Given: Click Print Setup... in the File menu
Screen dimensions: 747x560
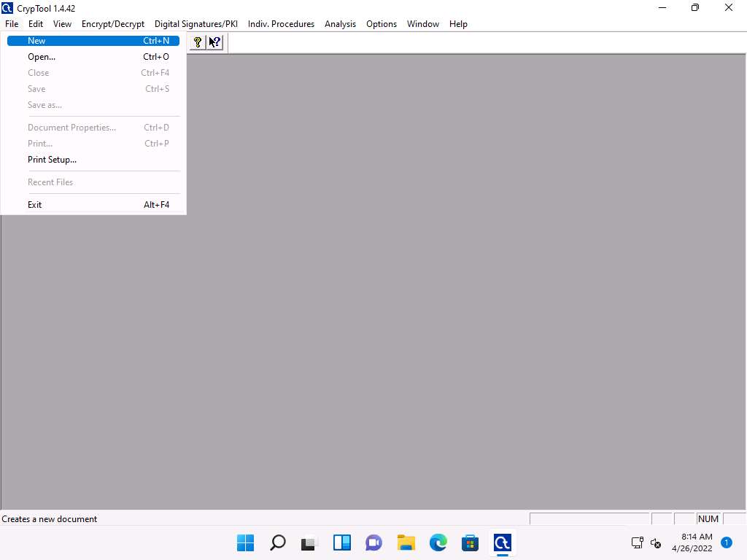Looking at the screenshot, I should coord(52,160).
